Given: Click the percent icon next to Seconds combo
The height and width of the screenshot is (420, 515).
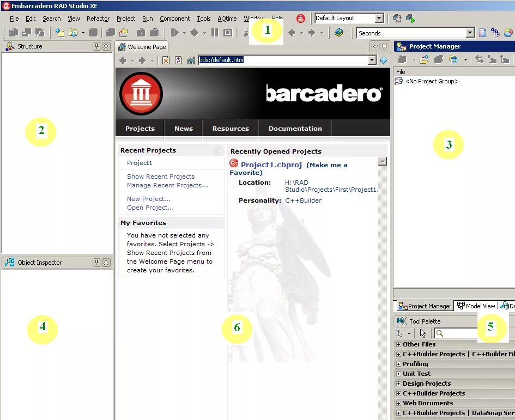Looking at the screenshot, I should [495, 33].
